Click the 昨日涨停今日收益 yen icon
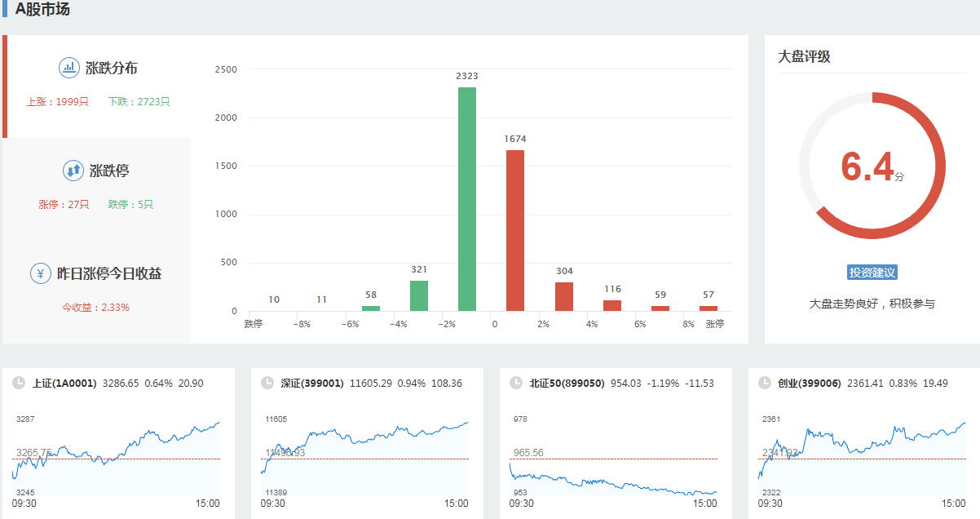The height and width of the screenshot is (519, 980). tap(41, 273)
